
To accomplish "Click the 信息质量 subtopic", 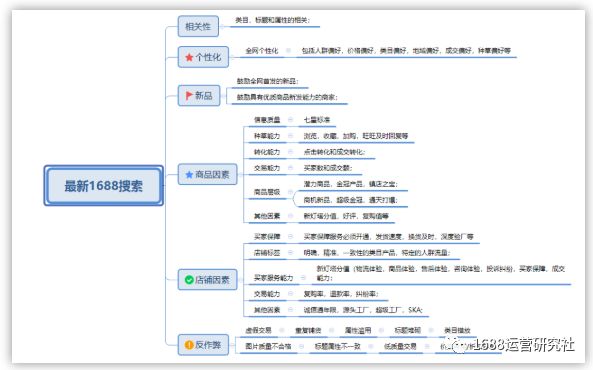I will (x=267, y=120).
